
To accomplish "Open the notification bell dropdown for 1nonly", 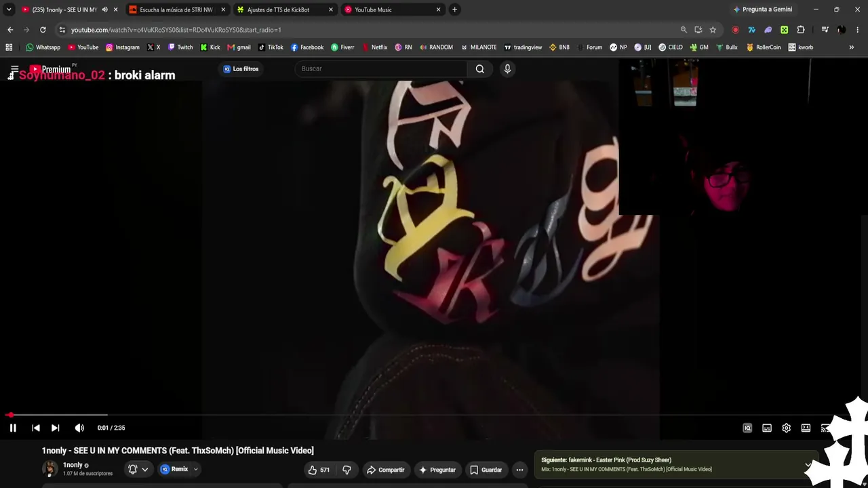I will pyautogui.click(x=138, y=469).
